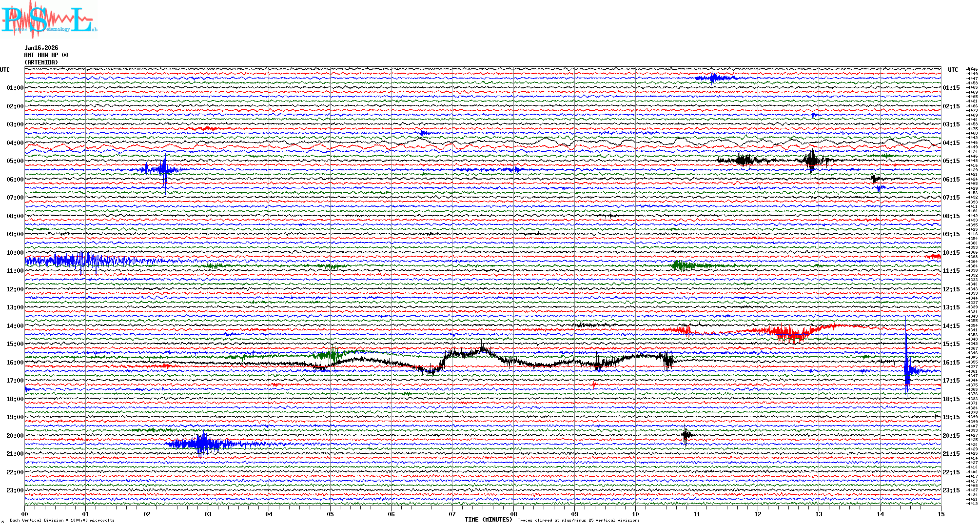Click minute 15 on the bottom axis

pyautogui.click(x=941, y=514)
